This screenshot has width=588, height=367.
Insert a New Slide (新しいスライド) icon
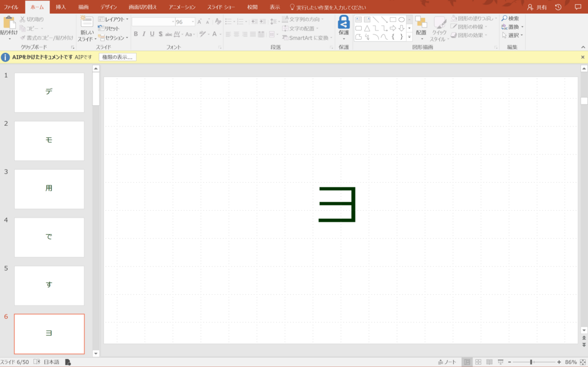pyautogui.click(x=87, y=22)
